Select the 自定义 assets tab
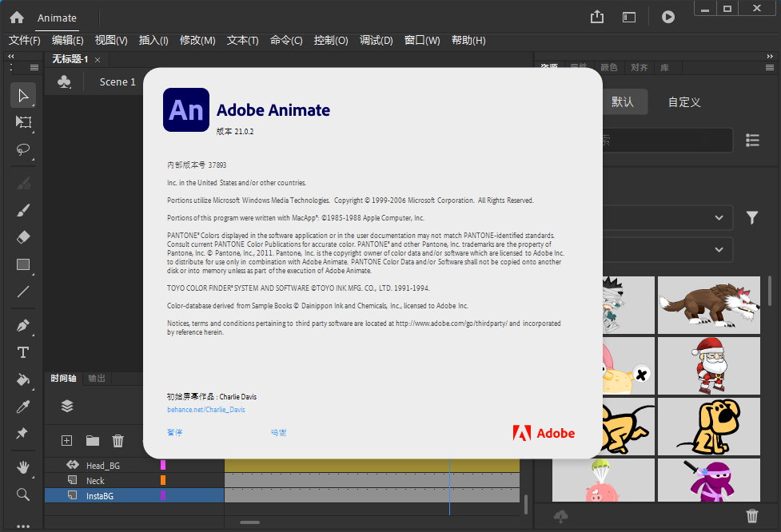This screenshot has width=781, height=532. 683,102
